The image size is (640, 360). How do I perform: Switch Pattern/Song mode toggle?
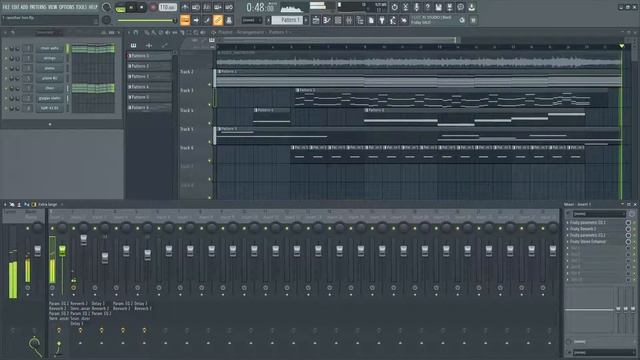[x=120, y=7]
